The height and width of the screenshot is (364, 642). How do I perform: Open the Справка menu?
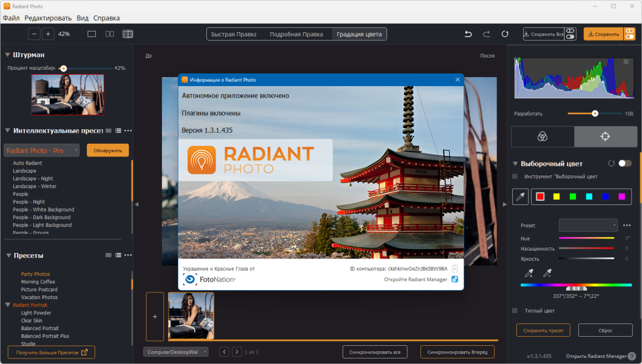click(x=106, y=18)
